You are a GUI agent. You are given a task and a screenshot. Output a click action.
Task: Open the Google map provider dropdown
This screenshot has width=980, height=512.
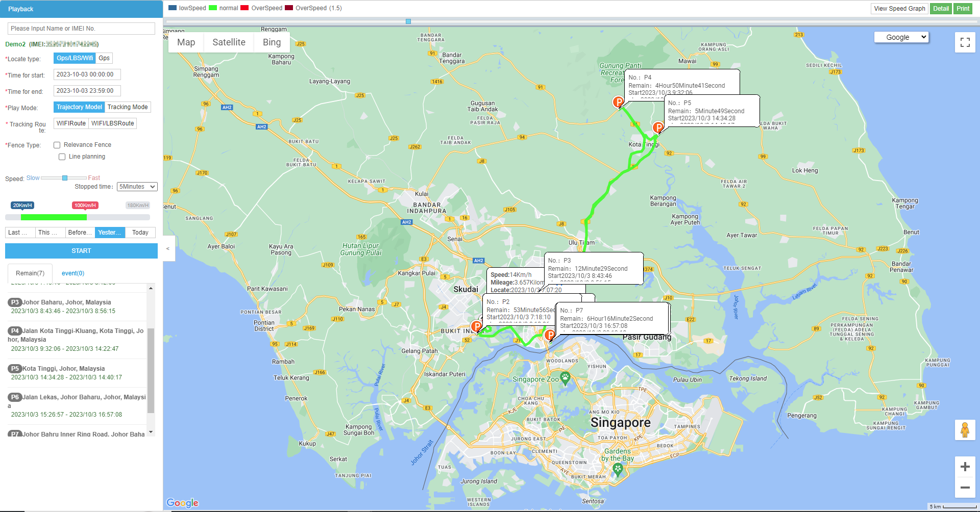point(901,37)
